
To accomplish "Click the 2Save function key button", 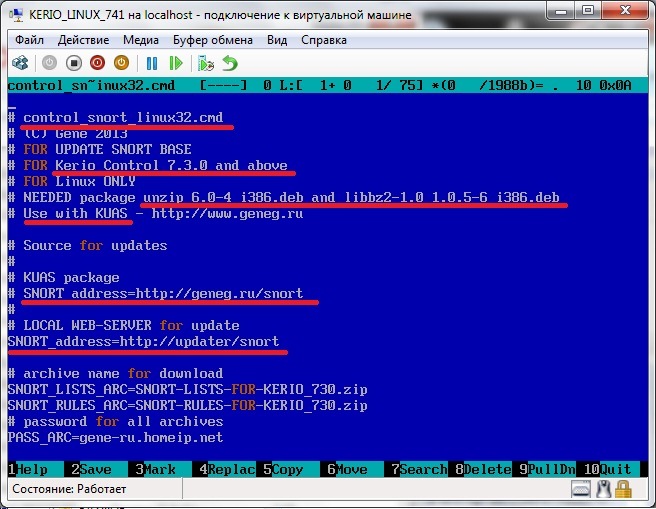I will coord(91,469).
